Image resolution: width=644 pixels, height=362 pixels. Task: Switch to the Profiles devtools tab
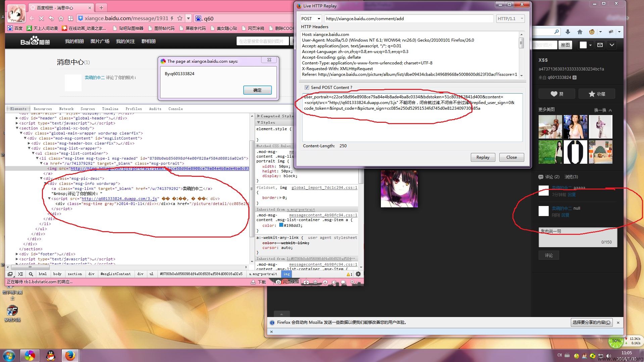click(134, 109)
